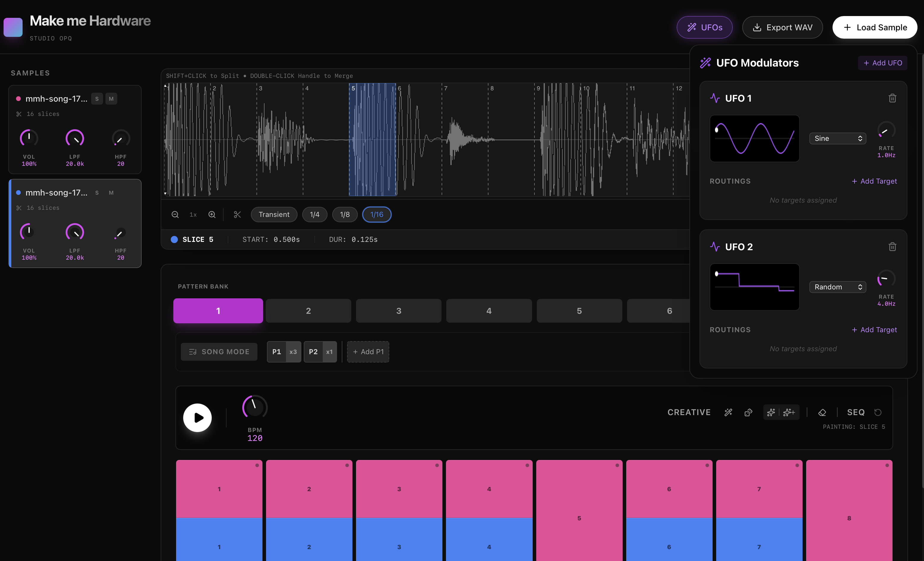Click second sample's LPF knob
The image size is (924, 561).
[75, 232]
